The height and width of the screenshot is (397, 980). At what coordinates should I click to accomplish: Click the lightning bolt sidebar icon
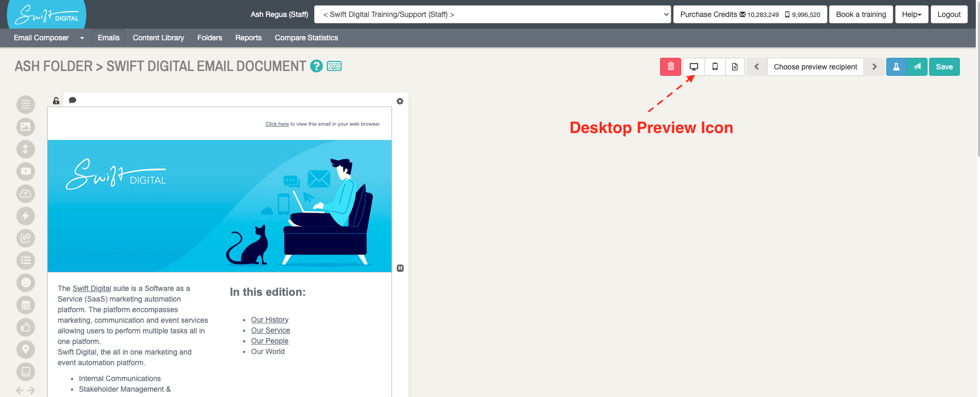(25, 216)
